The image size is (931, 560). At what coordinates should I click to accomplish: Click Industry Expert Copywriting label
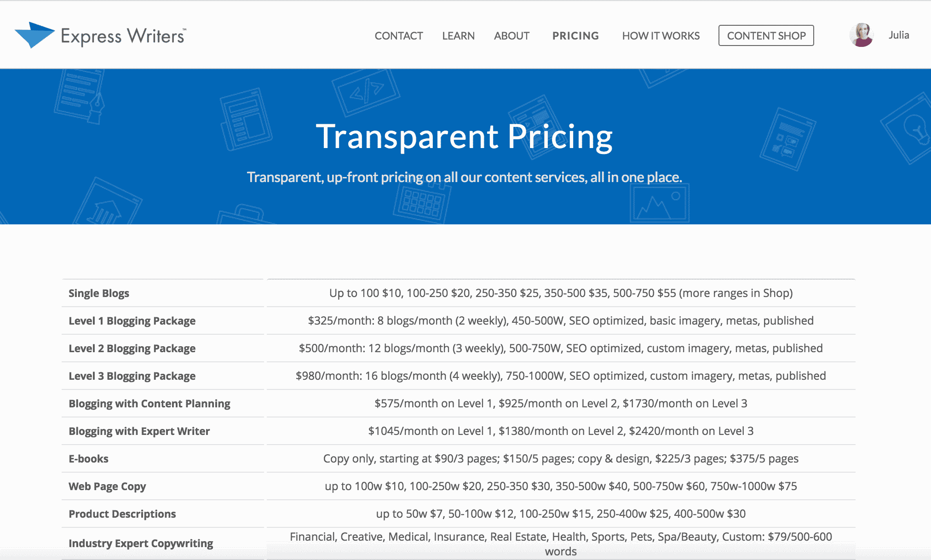(x=141, y=543)
